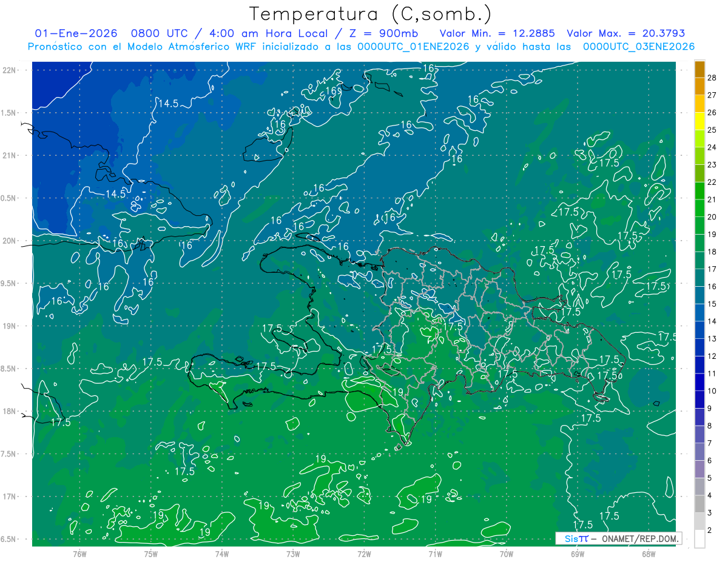Screen dimensions: 728x562
Task: Click the '15' color scale label
Action: [x=712, y=304]
